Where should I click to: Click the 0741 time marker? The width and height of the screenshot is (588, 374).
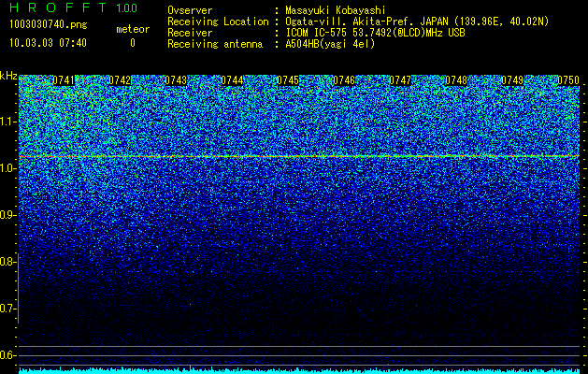point(64,80)
